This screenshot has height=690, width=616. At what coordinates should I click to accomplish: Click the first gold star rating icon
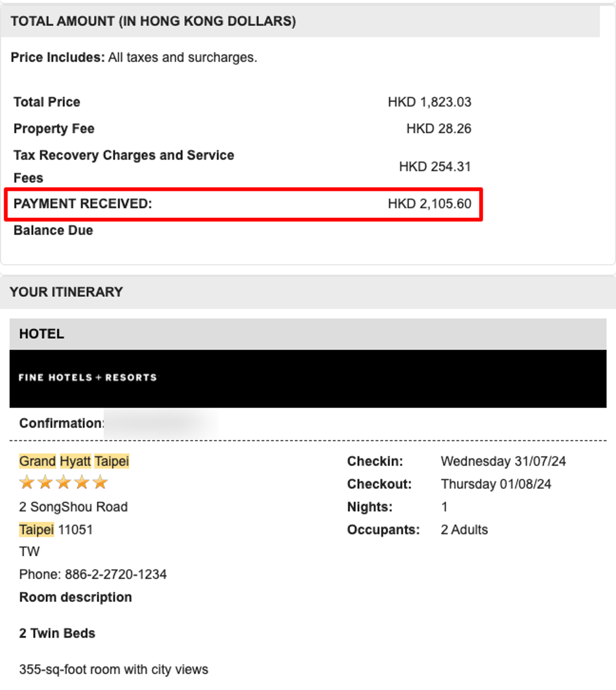[27, 482]
